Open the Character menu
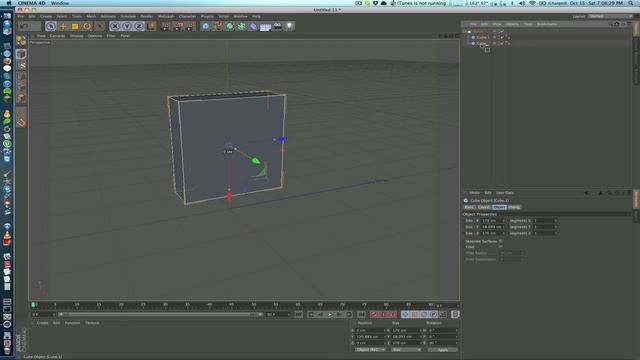This screenshot has width=640, height=360. tap(187, 16)
